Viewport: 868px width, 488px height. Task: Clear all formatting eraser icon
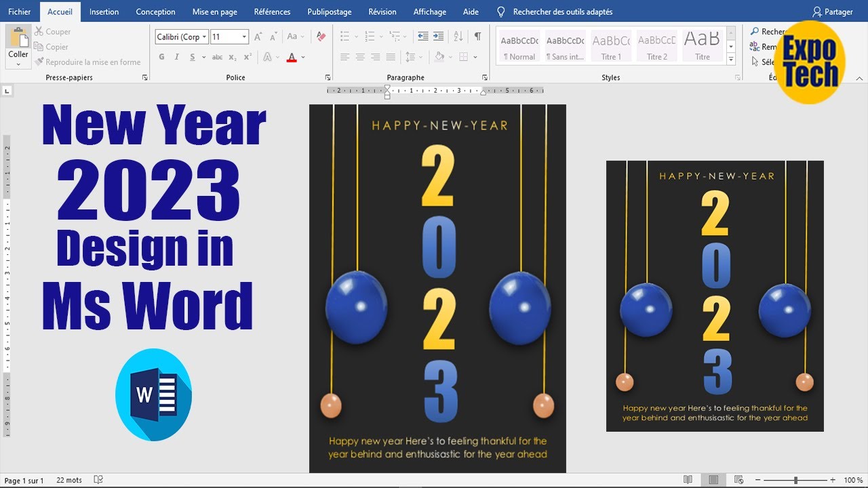321,37
